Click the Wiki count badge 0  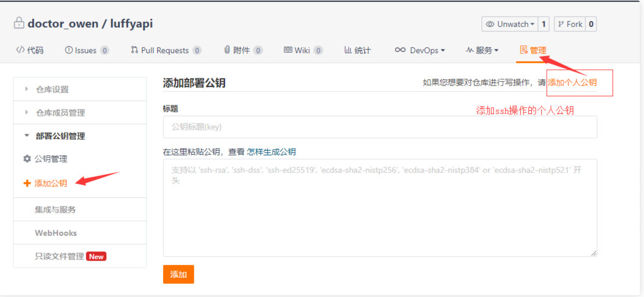click(x=318, y=50)
